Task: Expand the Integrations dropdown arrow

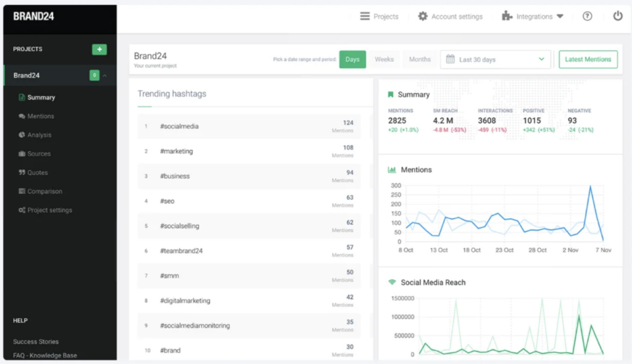Action: [x=560, y=17]
